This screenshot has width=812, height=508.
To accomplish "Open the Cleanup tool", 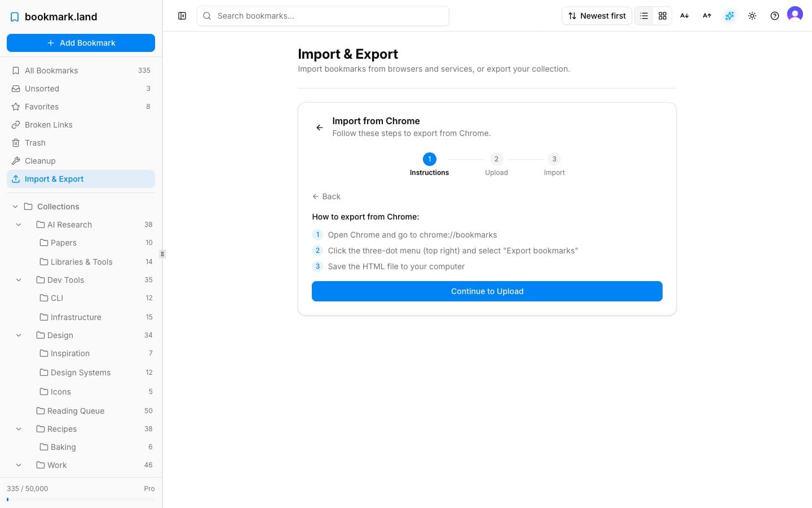I will (81, 161).
